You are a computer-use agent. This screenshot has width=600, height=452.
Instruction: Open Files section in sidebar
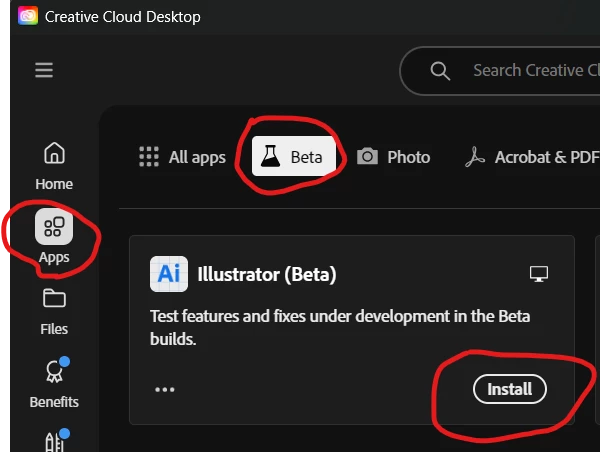tap(54, 312)
